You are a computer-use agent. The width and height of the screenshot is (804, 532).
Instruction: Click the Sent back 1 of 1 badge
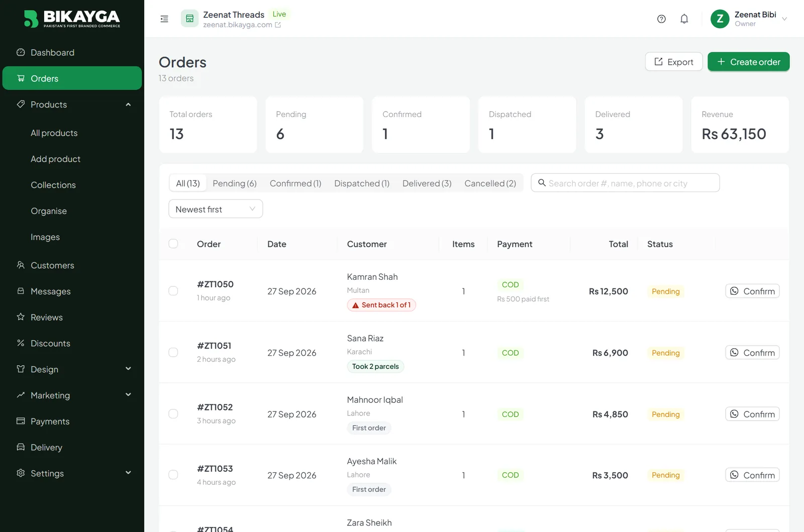click(x=381, y=305)
